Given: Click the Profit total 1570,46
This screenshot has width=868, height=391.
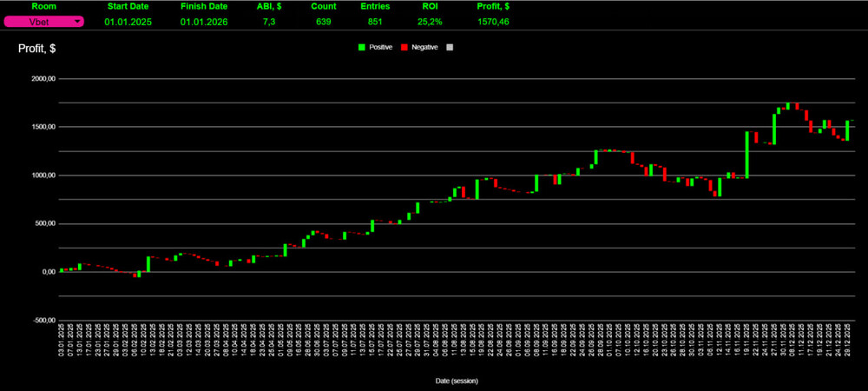Looking at the screenshot, I should pos(493,22).
